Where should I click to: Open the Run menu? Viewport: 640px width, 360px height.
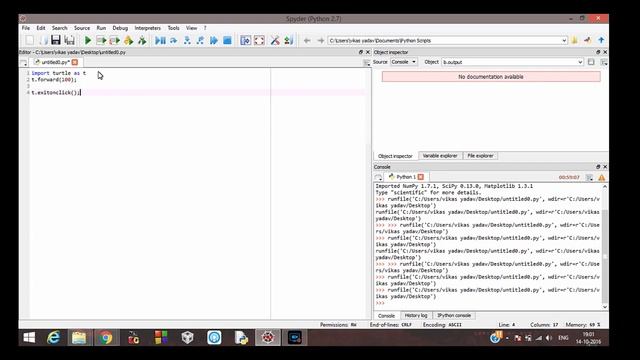click(101, 28)
